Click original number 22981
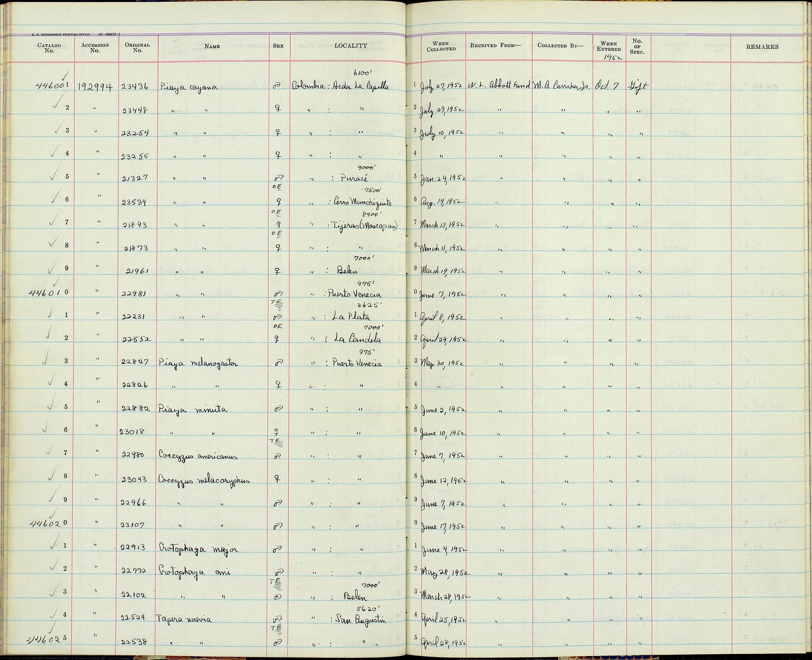 click(x=134, y=294)
